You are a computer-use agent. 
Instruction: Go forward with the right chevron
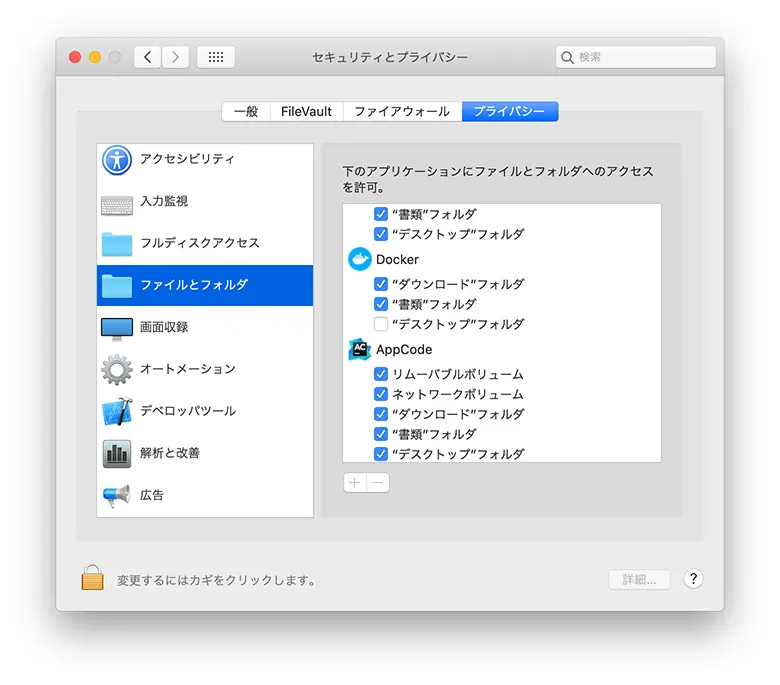[x=175, y=57]
